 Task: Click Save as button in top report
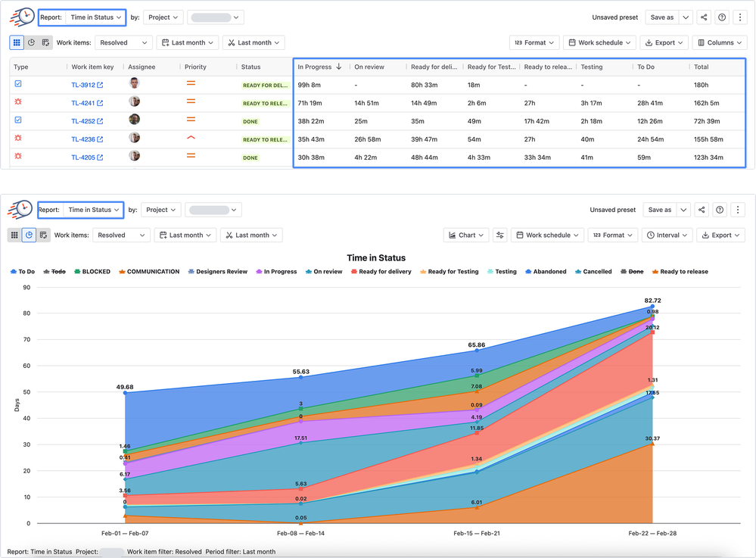click(661, 17)
